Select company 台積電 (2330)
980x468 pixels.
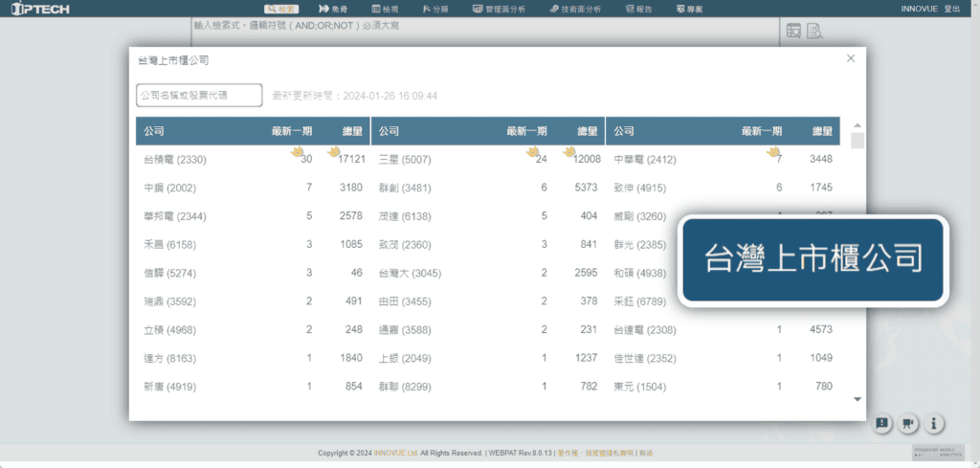point(175,159)
